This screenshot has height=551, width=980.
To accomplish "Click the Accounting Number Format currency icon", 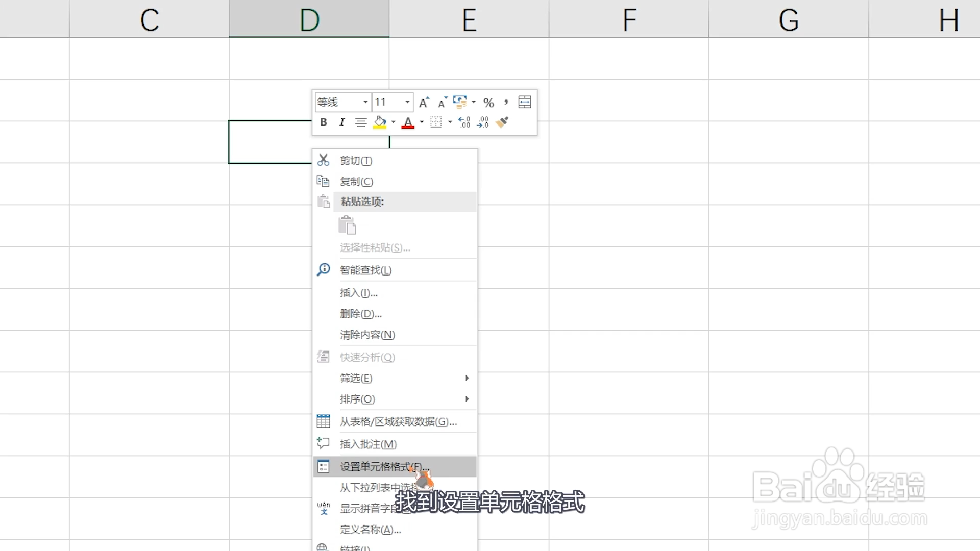I will 460,102.
